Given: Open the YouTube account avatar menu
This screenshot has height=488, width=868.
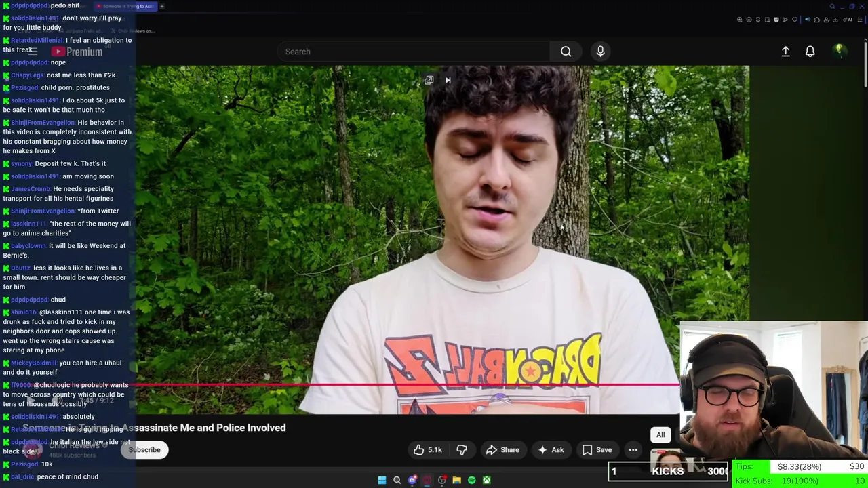Looking at the screenshot, I should click(839, 51).
